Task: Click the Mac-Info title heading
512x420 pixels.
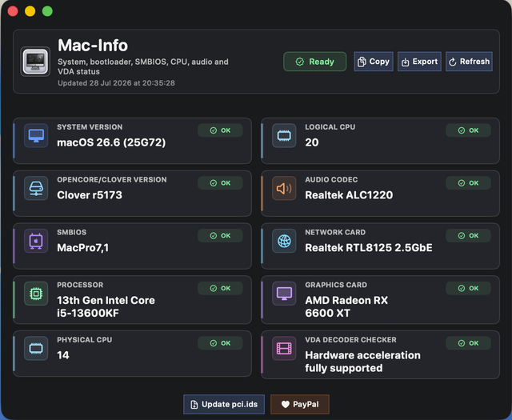Action: (93, 46)
